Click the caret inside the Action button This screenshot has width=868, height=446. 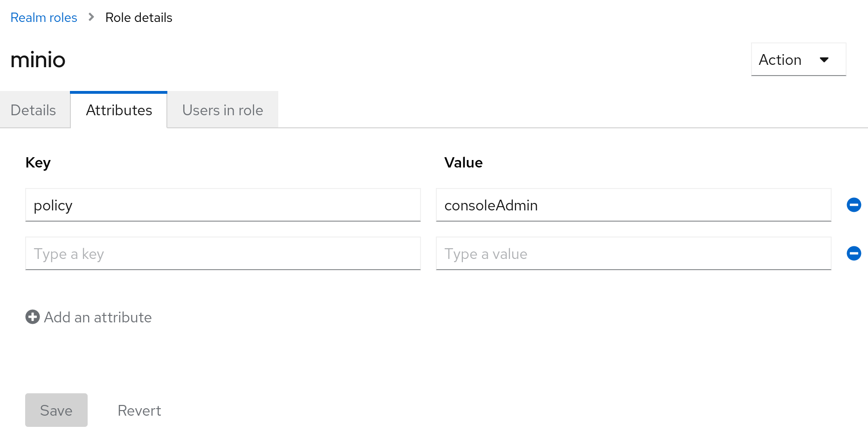[825, 60]
